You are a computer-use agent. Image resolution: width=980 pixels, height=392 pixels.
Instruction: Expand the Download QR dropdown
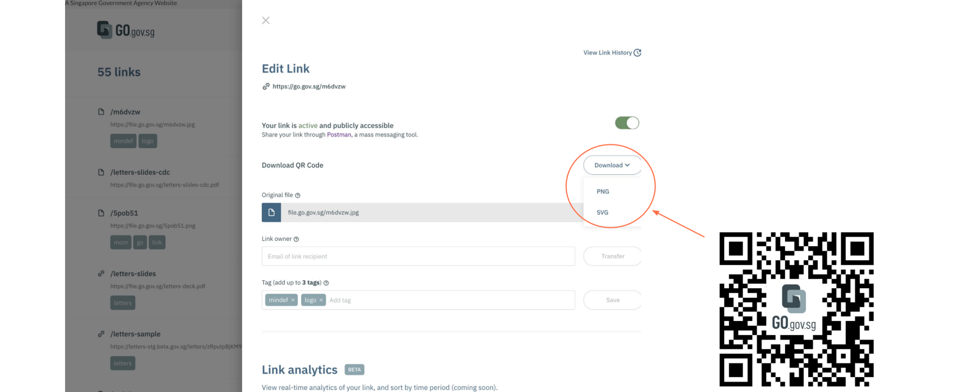coord(612,165)
